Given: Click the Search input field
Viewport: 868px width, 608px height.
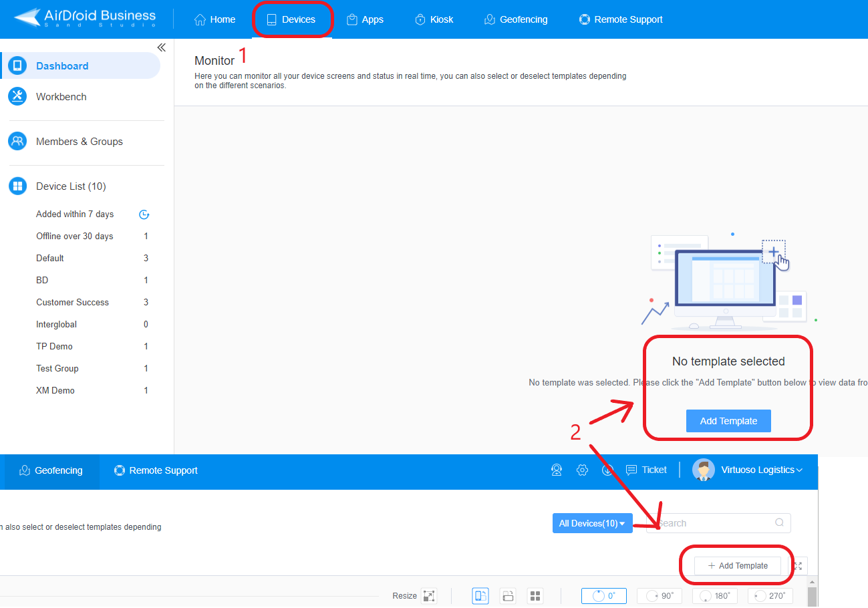Looking at the screenshot, I should coord(719,523).
